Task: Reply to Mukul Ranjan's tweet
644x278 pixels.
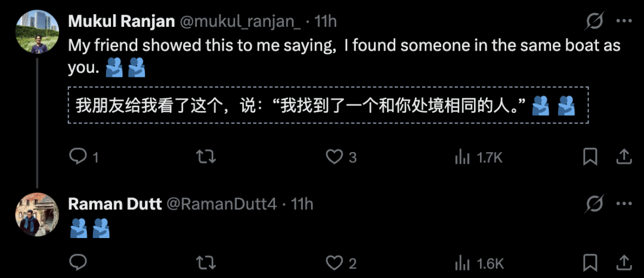Action: pyautogui.click(x=79, y=157)
